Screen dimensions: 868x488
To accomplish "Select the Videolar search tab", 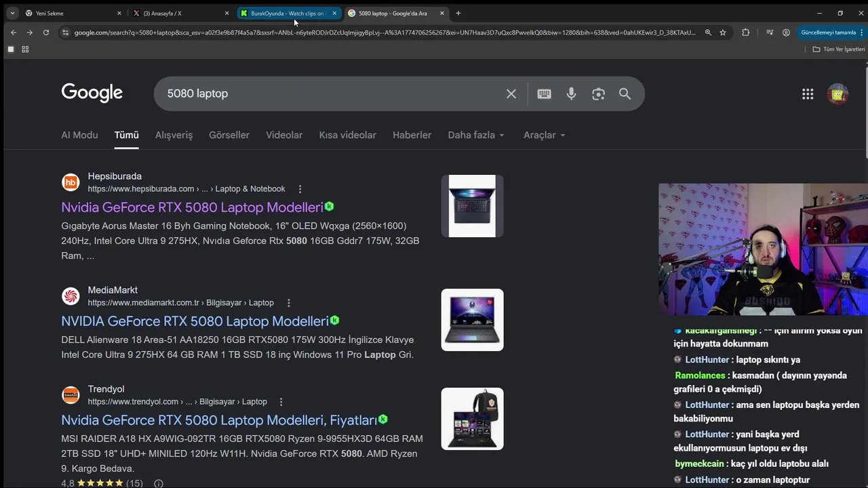I will 284,135.
